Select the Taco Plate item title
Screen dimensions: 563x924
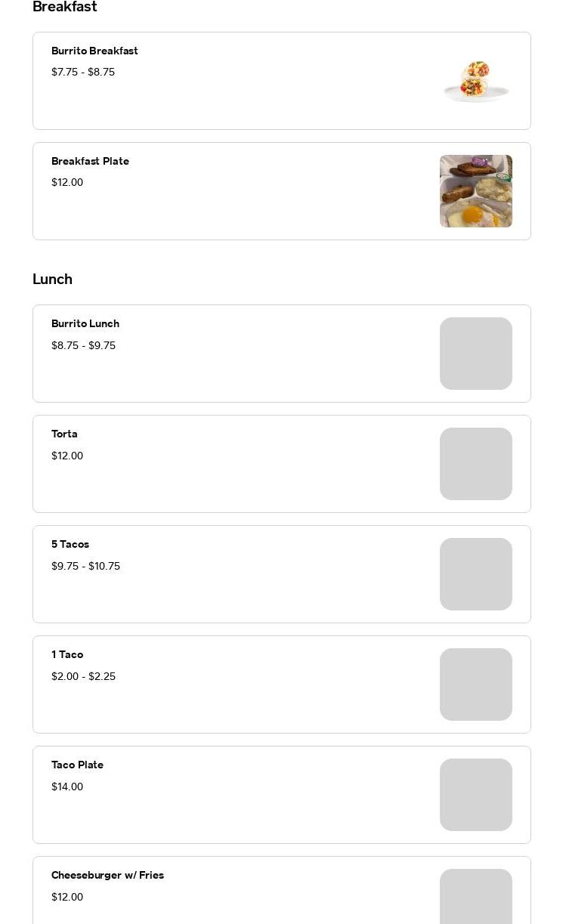[x=77, y=765]
